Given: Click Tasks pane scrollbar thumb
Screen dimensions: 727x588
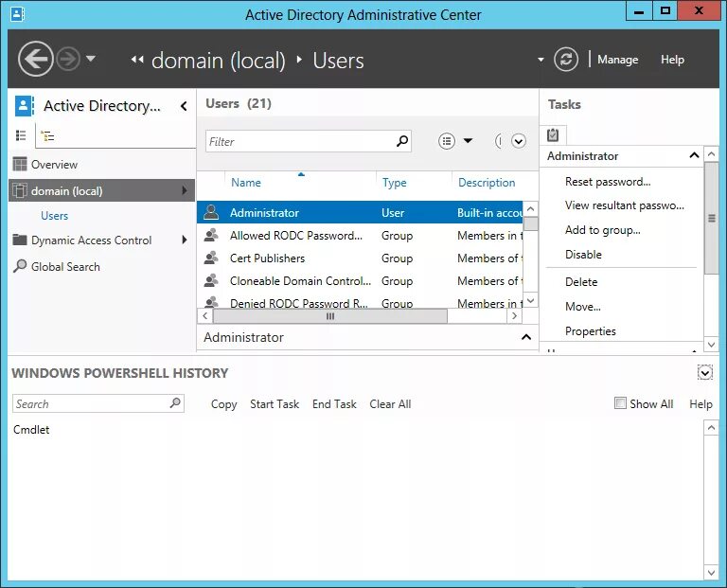Looking at the screenshot, I should (712, 218).
